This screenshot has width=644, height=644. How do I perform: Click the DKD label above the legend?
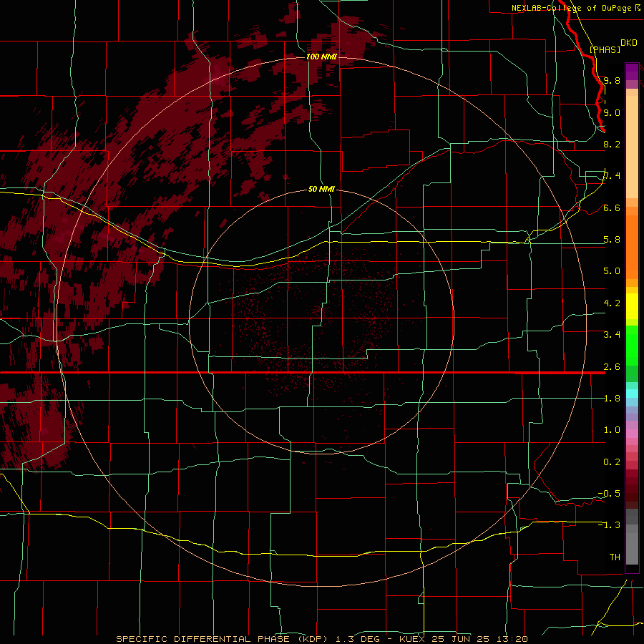629,43
